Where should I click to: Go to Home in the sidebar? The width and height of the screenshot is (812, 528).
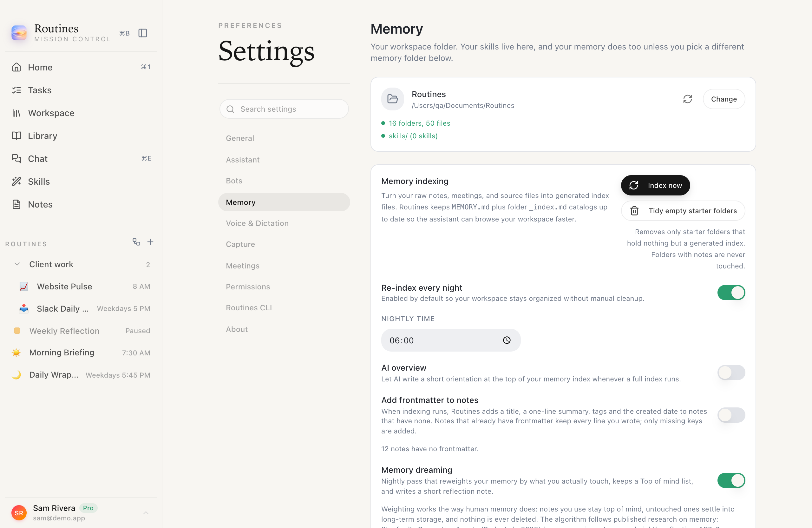pos(81,67)
